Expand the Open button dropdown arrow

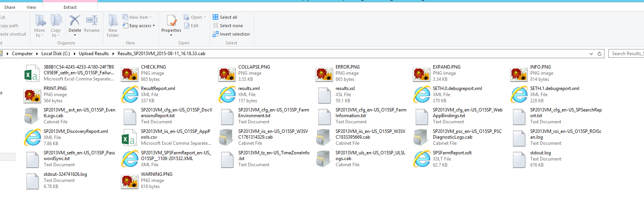(x=205, y=17)
